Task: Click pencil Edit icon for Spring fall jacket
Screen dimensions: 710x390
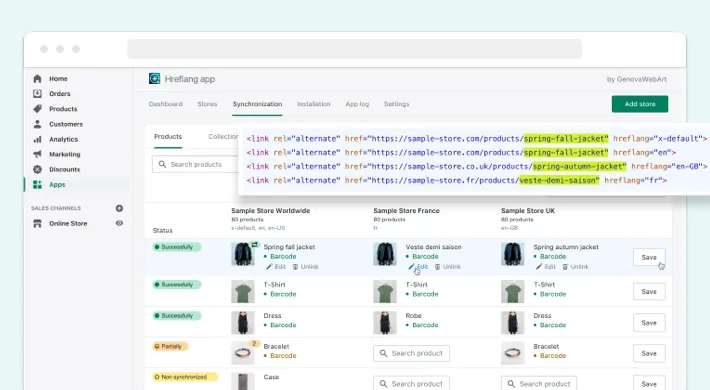Action: (269, 267)
